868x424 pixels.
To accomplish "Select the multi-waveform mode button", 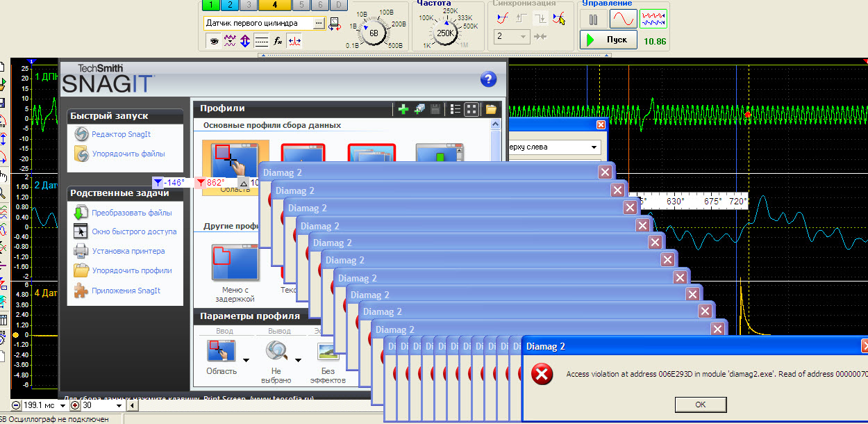I will point(653,19).
